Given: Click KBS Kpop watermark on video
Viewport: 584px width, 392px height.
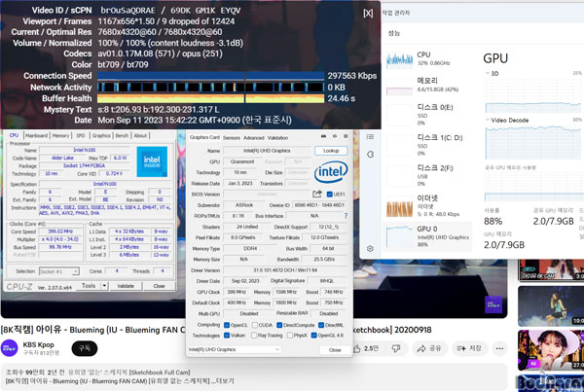Looking at the screenshot, I should coord(493,304).
